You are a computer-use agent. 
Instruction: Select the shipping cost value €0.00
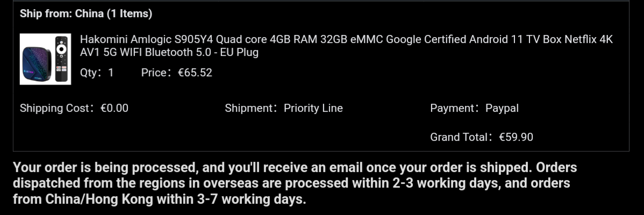point(114,109)
